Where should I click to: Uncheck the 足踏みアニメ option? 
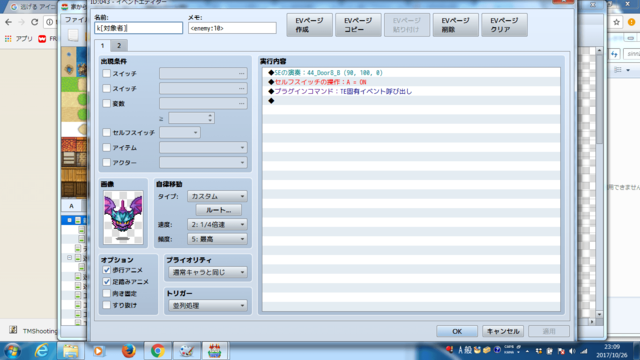(107, 282)
